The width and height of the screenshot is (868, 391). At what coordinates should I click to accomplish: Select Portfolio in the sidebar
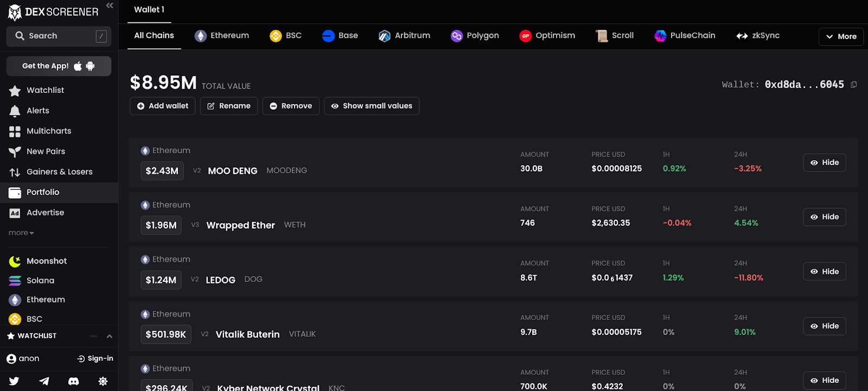pos(59,192)
